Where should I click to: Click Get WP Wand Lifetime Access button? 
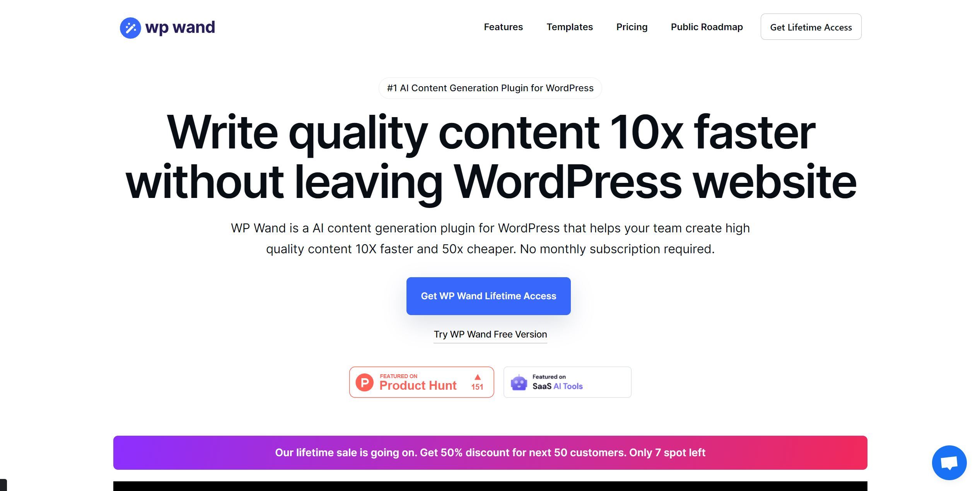(x=488, y=296)
